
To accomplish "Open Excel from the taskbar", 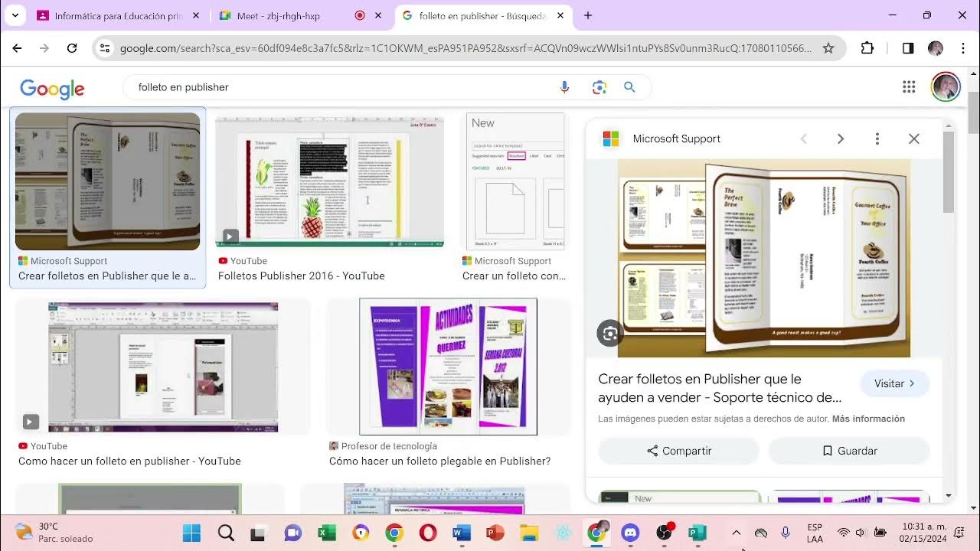I will [327, 533].
